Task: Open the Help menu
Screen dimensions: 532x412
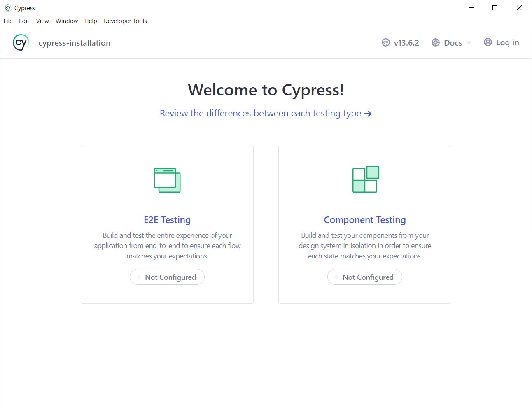Action: 91,21
